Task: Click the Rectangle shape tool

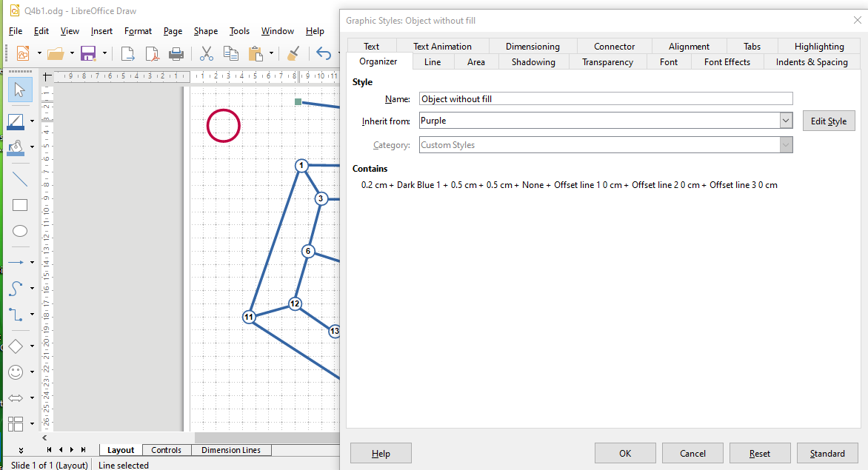Action: 20,205
